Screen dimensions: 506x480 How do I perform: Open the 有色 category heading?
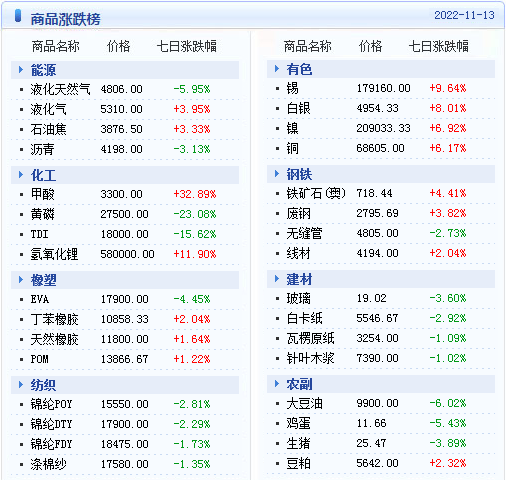click(299, 69)
